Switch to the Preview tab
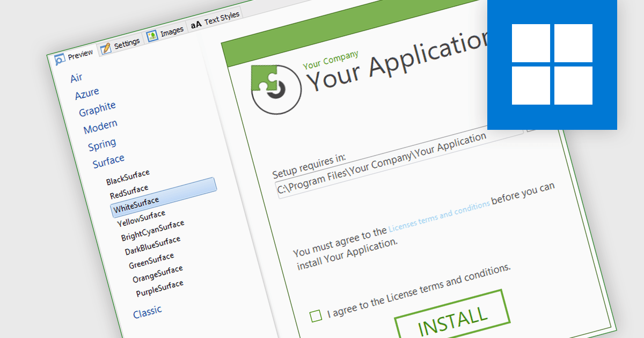644x338 pixels. tap(75, 55)
